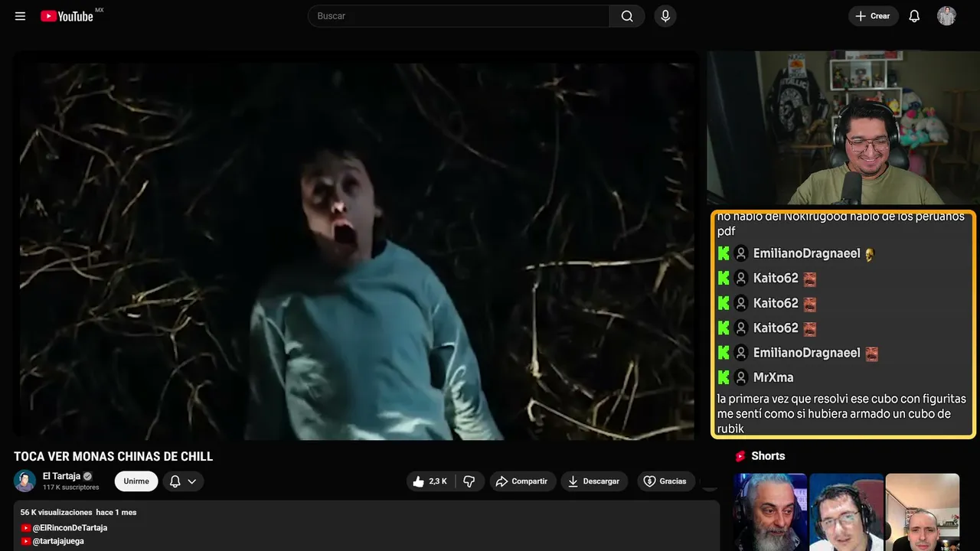Viewport: 980px width, 551px height.
Task: Open the @tartajajuega link in the description
Action: pos(58,541)
